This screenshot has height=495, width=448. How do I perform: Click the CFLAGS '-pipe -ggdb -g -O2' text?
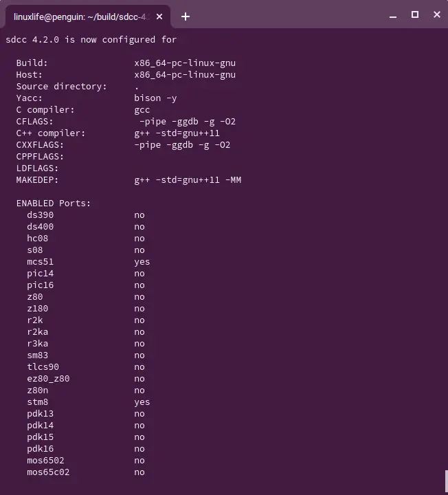click(188, 122)
